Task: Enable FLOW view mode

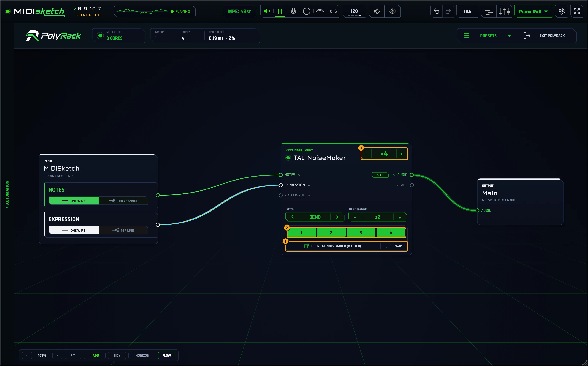Action: pos(166,355)
